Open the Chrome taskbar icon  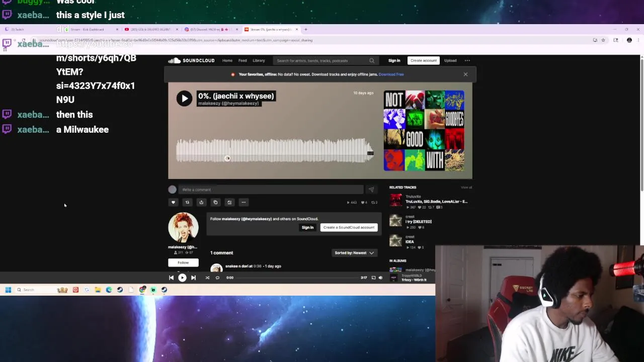[x=142, y=290]
